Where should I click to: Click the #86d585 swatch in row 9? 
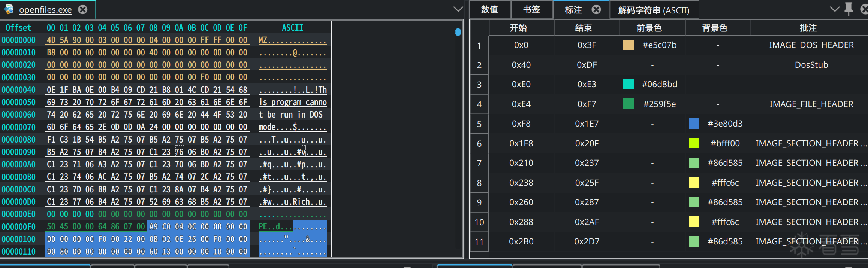tap(694, 202)
